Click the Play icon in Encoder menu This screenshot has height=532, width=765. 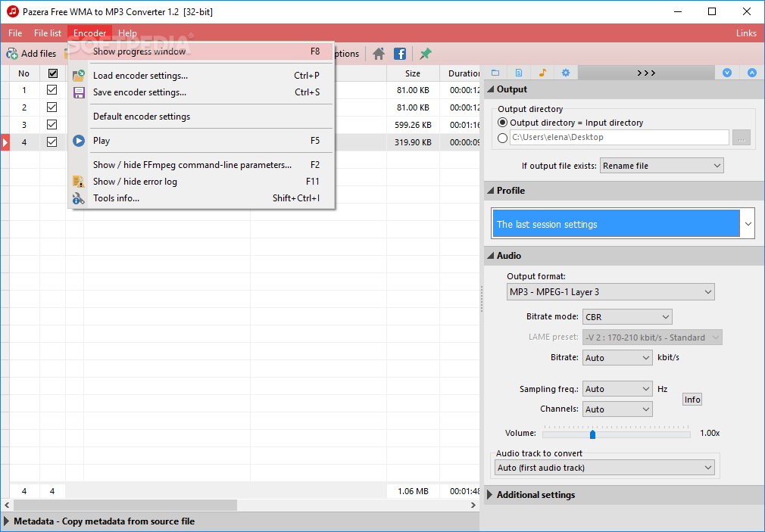[x=79, y=141]
